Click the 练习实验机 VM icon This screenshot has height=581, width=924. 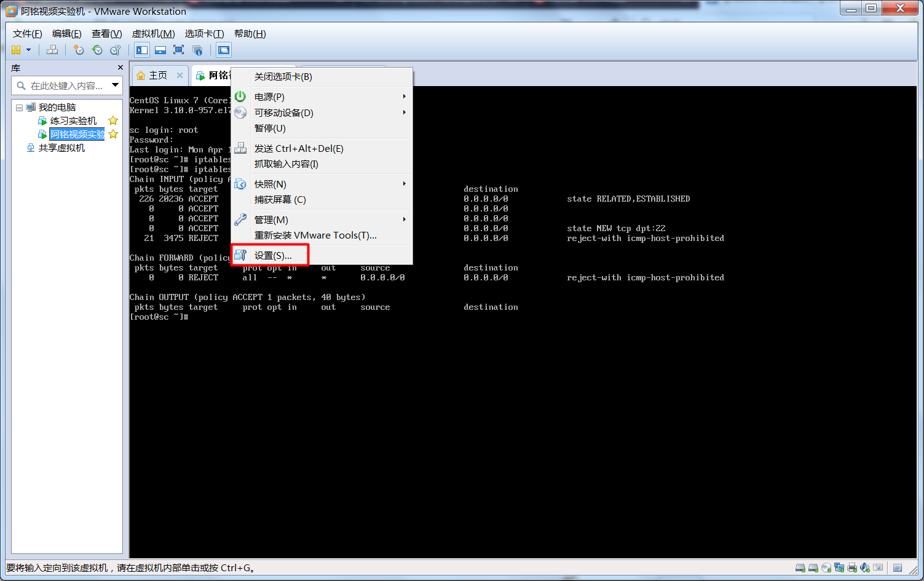point(42,121)
